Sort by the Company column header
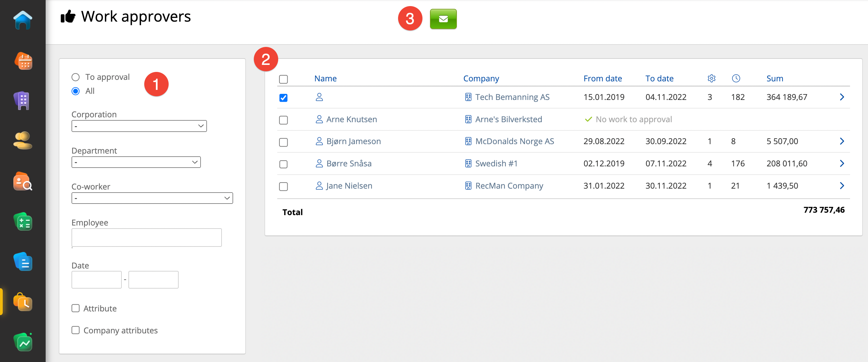868x362 pixels. click(x=481, y=79)
